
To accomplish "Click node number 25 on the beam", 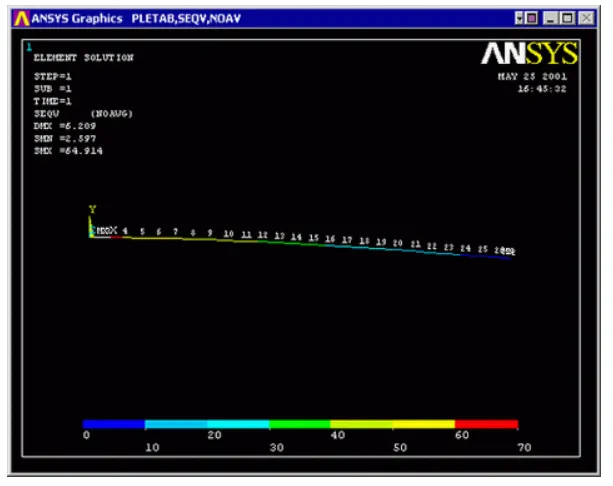I will point(483,249).
